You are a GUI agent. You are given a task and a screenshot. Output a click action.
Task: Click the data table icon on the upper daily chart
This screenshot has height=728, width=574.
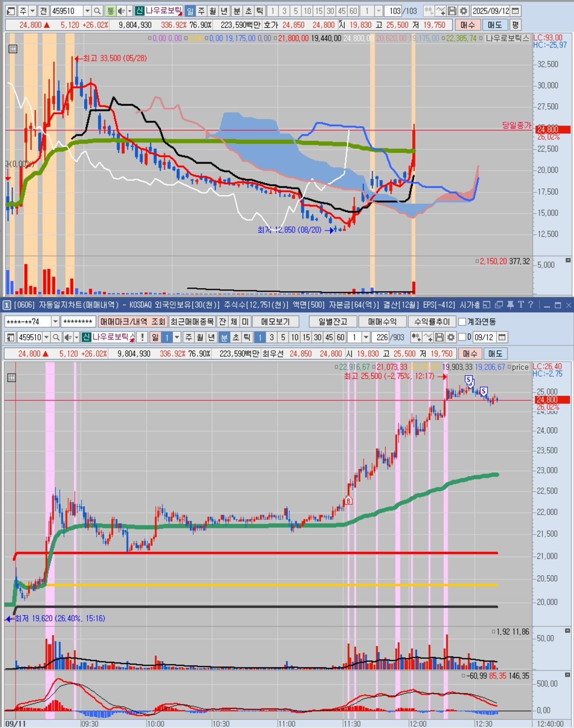coord(13,49)
